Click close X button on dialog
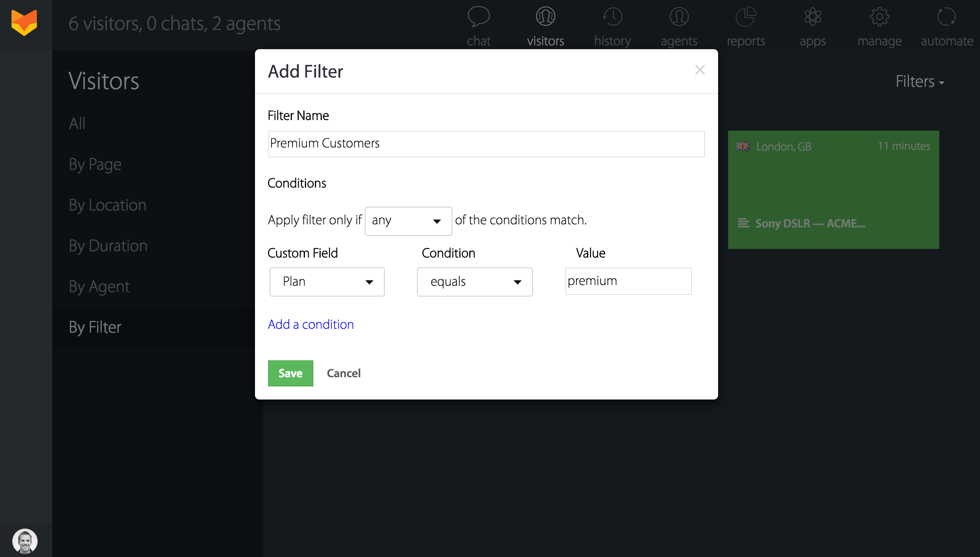Image resolution: width=980 pixels, height=557 pixels. coord(700,70)
